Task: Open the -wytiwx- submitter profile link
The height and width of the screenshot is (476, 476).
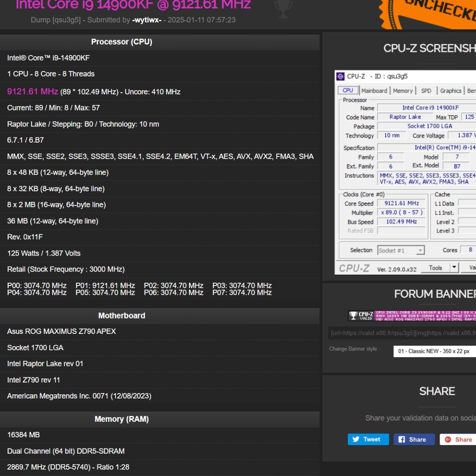Action: click(x=147, y=20)
